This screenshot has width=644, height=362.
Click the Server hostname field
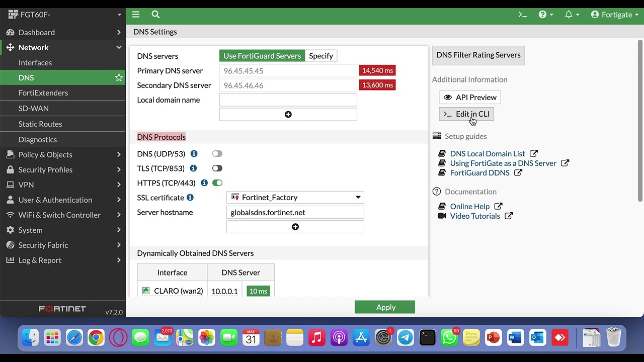pyautogui.click(x=295, y=213)
